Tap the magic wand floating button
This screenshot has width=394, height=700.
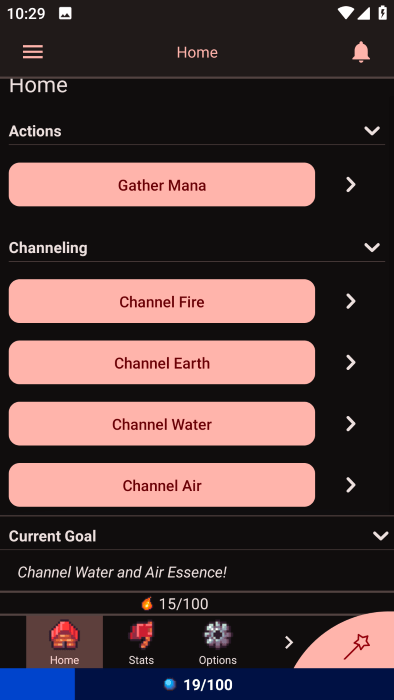[x=357, y=647]
